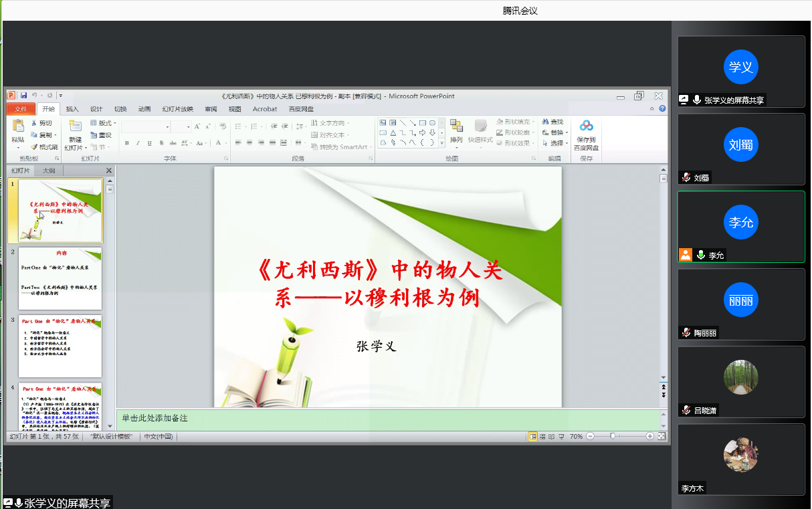Click the New Slide (新建幻灯片) icon
This screenshot has height=509, width=812.
75,127
